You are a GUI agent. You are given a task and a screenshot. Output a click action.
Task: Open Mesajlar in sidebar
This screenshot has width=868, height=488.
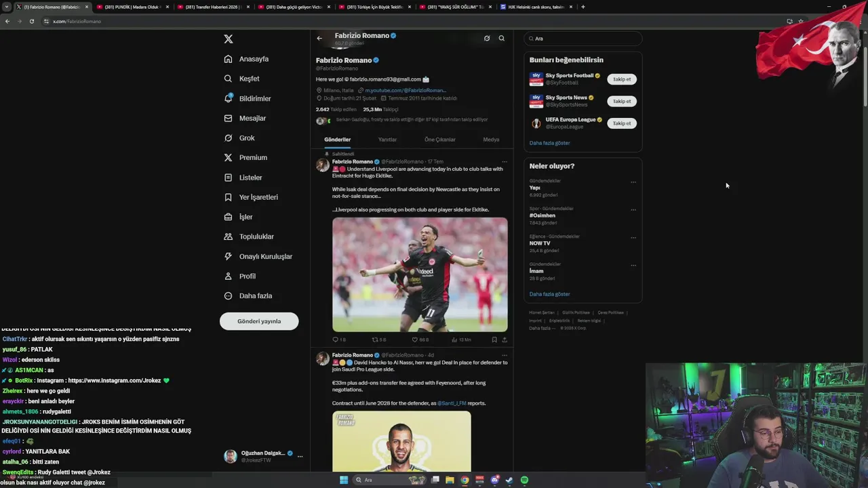pos(245,118)
